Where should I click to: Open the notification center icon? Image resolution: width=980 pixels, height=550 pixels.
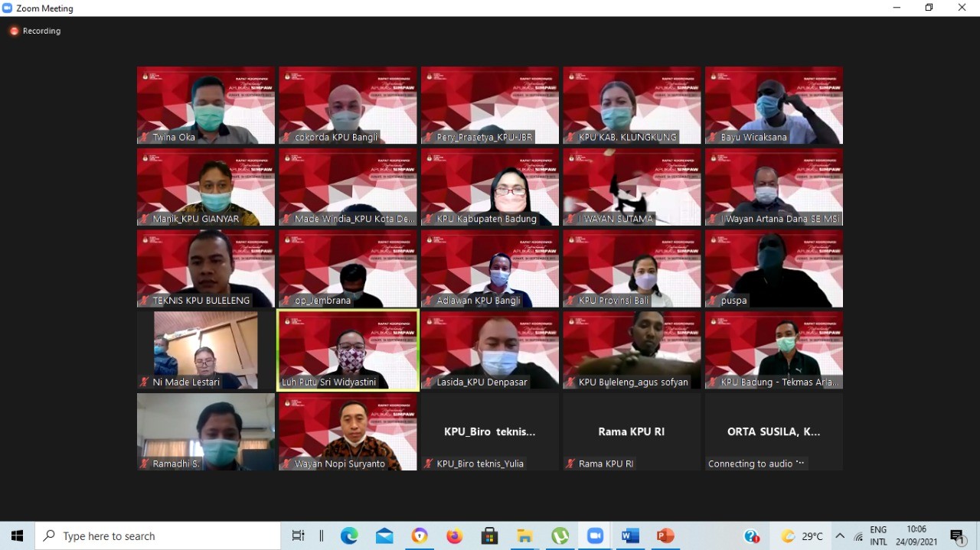(957, 536)
